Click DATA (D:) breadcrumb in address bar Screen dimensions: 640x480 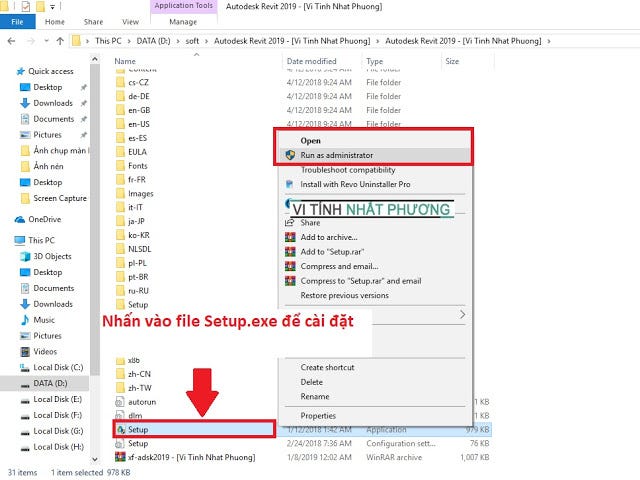(x=153, y=41)
